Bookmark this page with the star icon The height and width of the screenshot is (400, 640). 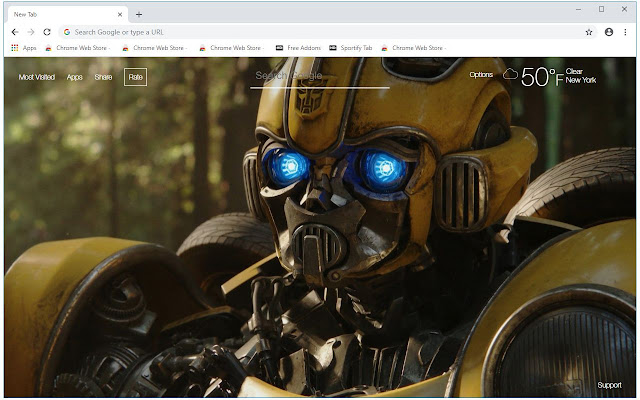589,32
